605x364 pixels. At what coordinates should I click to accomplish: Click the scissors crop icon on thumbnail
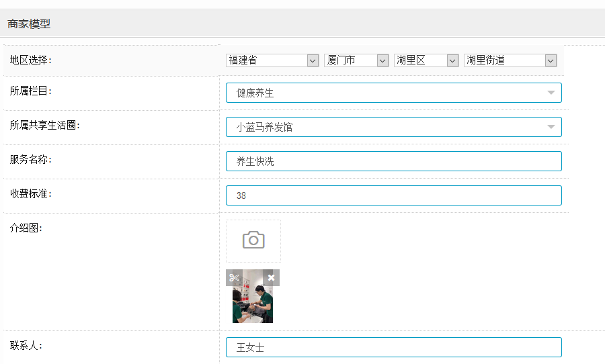pyautogui.click(x=234, y=278)
